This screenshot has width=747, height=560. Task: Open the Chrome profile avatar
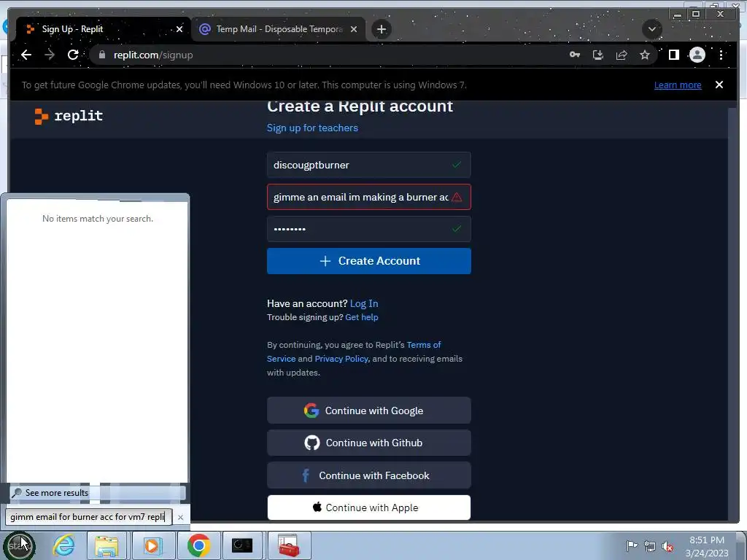[697, 55]
